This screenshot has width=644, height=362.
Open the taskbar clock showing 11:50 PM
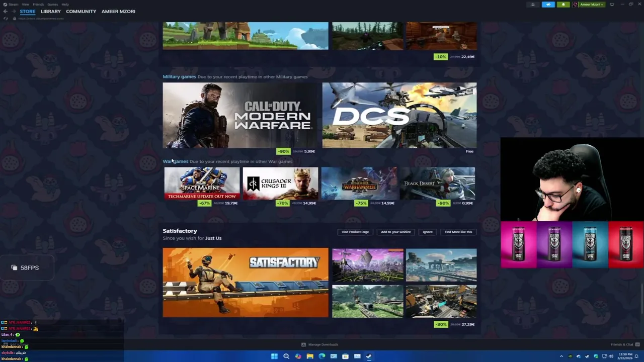pyautogui.click(x=626, y=356)
